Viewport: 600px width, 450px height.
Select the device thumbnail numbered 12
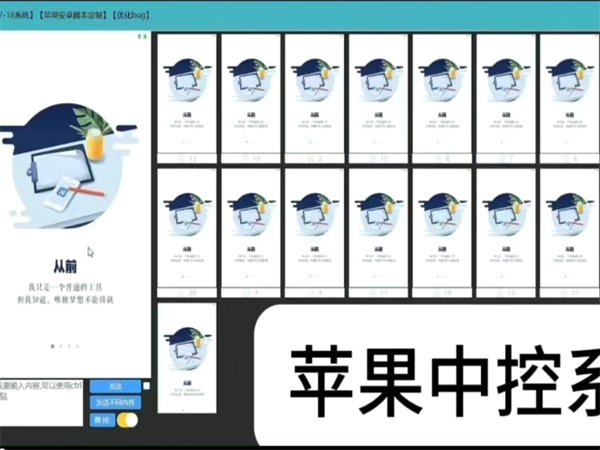coord(506,233)
